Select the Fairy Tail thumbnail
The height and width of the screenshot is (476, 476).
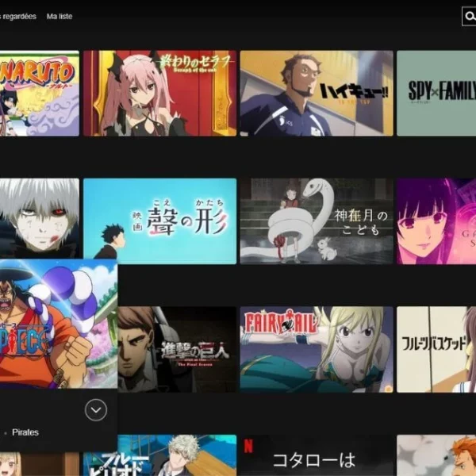pyautogui.click(x=317, y=349)
